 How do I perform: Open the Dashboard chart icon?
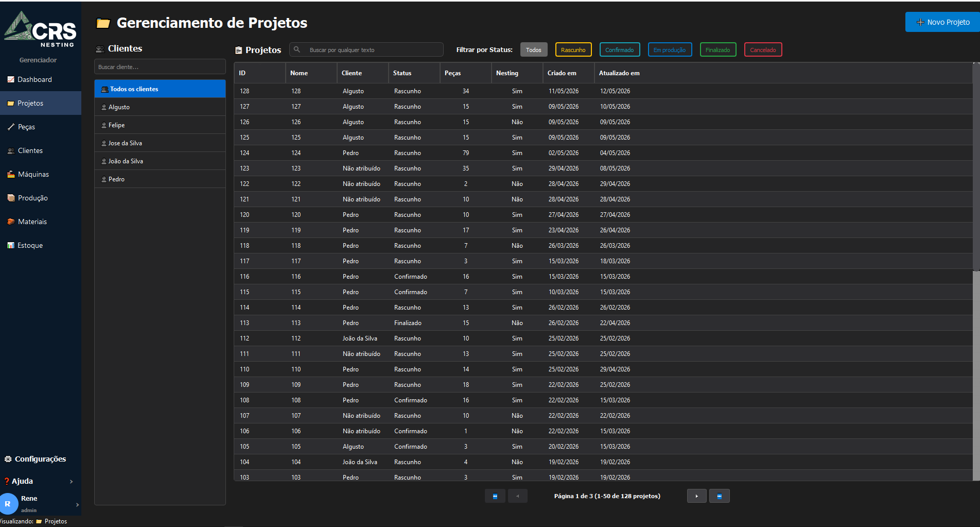[11, 79]
